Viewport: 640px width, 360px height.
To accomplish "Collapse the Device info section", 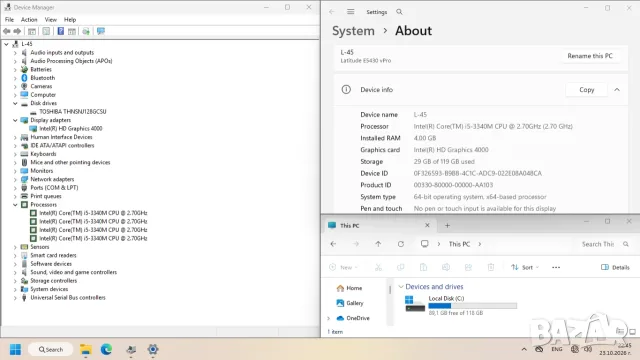I will 617,90.
